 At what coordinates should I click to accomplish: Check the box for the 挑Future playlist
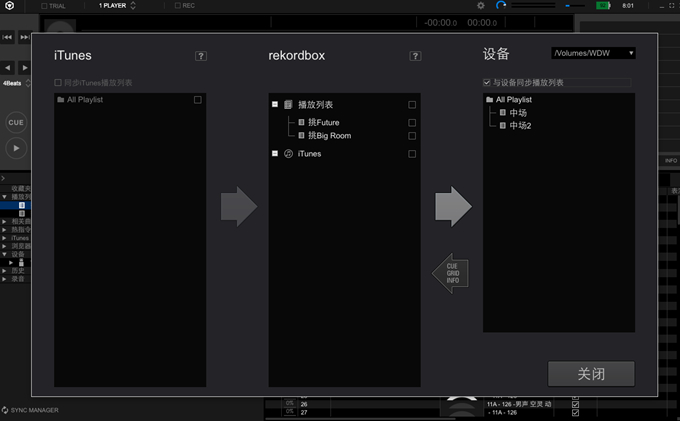(x=411, y=123)
